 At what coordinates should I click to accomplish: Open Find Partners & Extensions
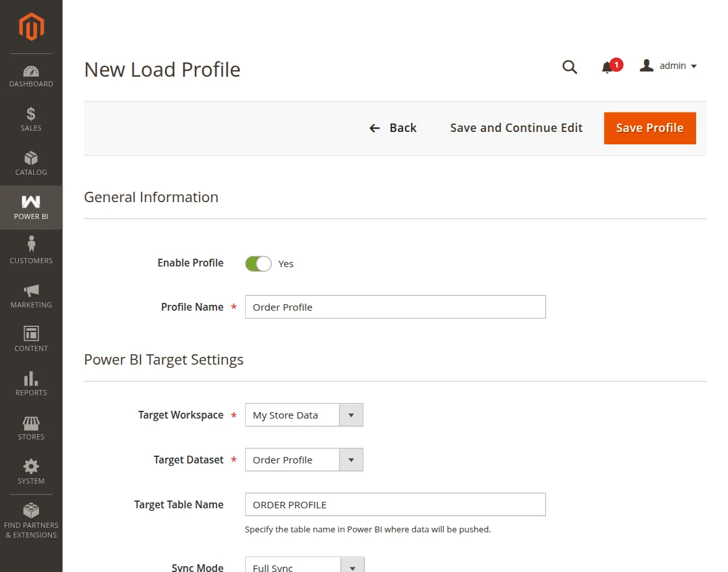tap(31, 521)
